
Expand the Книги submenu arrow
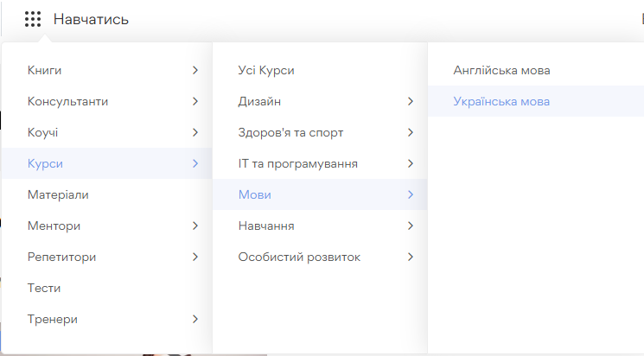pos(195,70)
